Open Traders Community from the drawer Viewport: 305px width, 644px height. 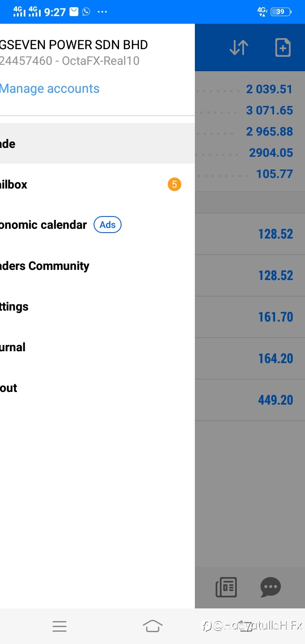[97, 266]
